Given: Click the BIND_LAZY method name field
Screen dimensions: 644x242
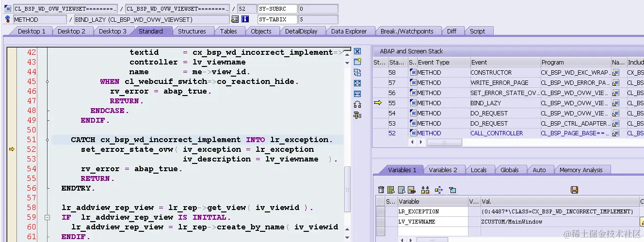Looking at the screenshot, I should coord(152,19).
